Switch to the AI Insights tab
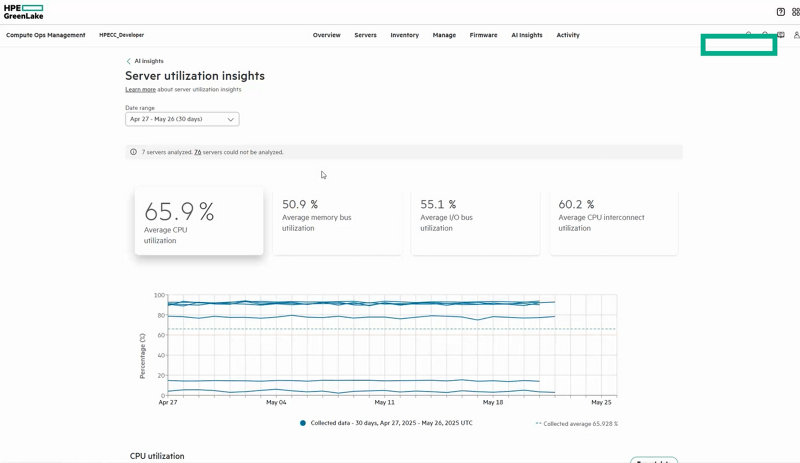Image resolution: width=800 pixels, height=463 pixels. pyautogui.click(x=527, y=35)
